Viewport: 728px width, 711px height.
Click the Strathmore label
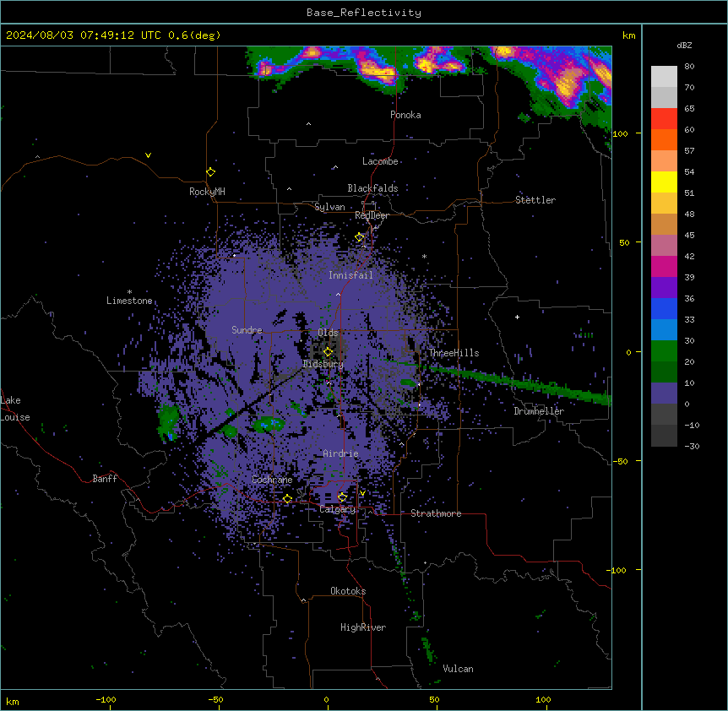pos(436,513)
